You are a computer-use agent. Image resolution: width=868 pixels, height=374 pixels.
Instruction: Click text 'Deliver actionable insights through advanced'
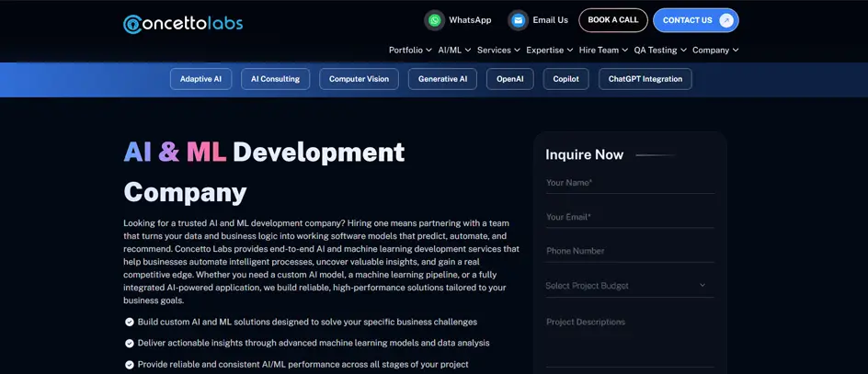pos(226,343)
